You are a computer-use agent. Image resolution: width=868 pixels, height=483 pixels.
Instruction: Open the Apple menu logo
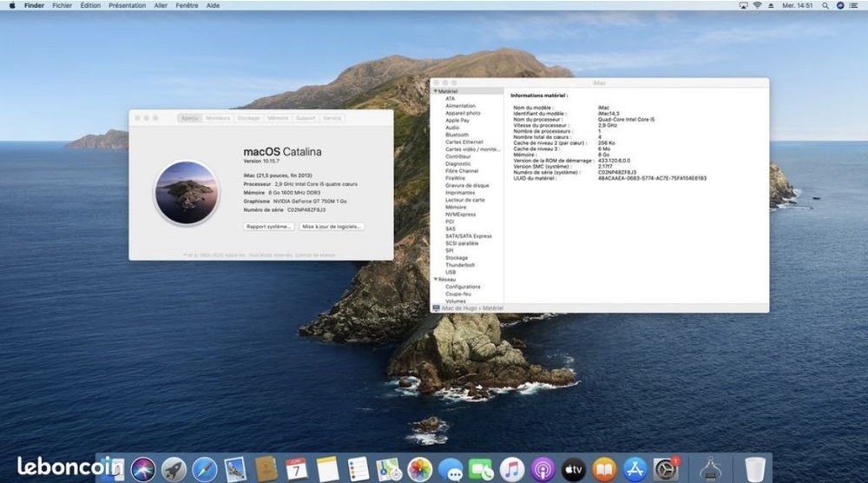pyautogui.click(x=11, y=5)
